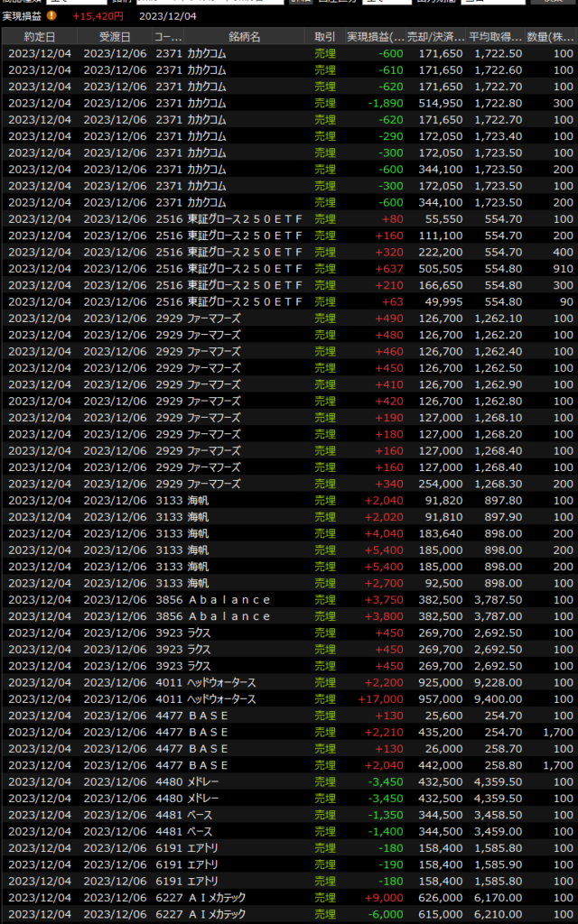Select the ヘッドウォータース row with +17,000 profit
The image size is (578, 924).
pyautogui.click(x=289, y=699)
